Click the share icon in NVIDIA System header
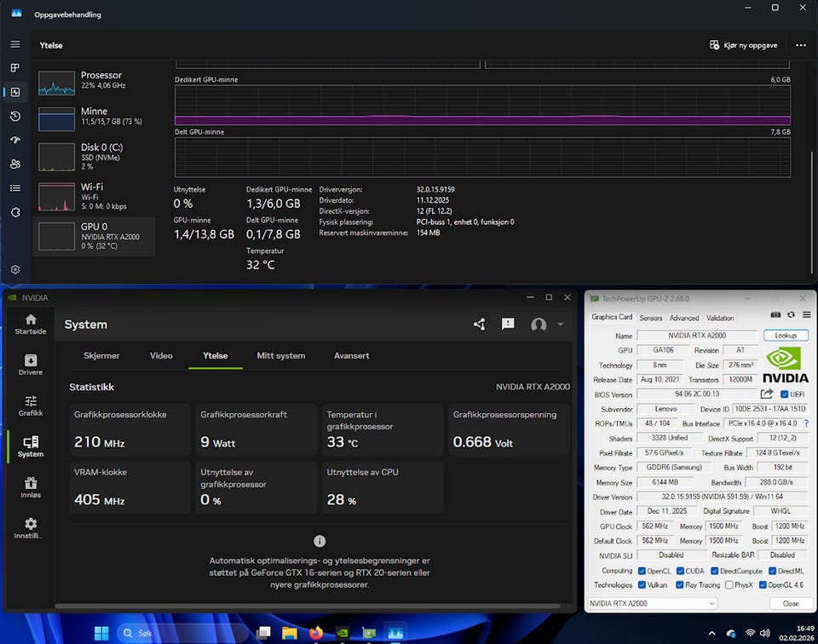Viewport: 818px width, 644px height. (x=479, y=325)
